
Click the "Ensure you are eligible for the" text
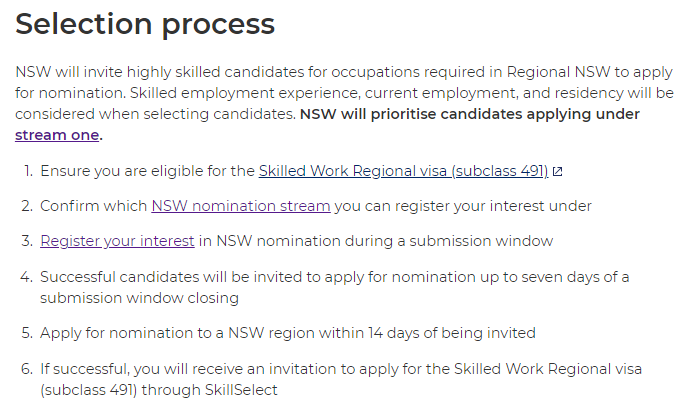pyautogui.click(x=148, y=171)
